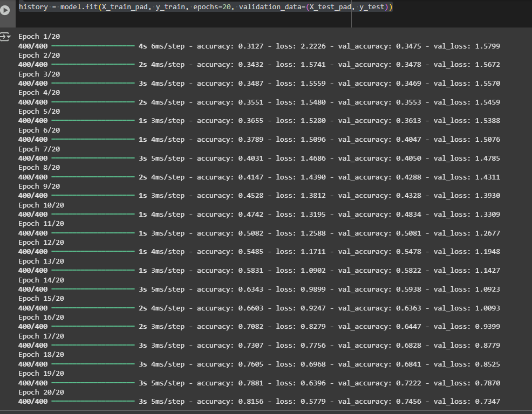Viewport: 532px width, 414px height.
Task: Select the 'Epoch 14/20' output line
Action: [41, 280]
